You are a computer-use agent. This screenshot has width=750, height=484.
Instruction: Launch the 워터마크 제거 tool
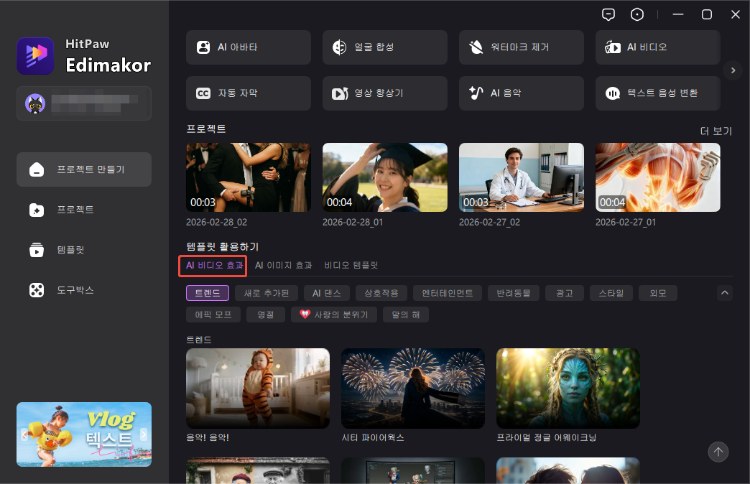click(x=521, y=47)
